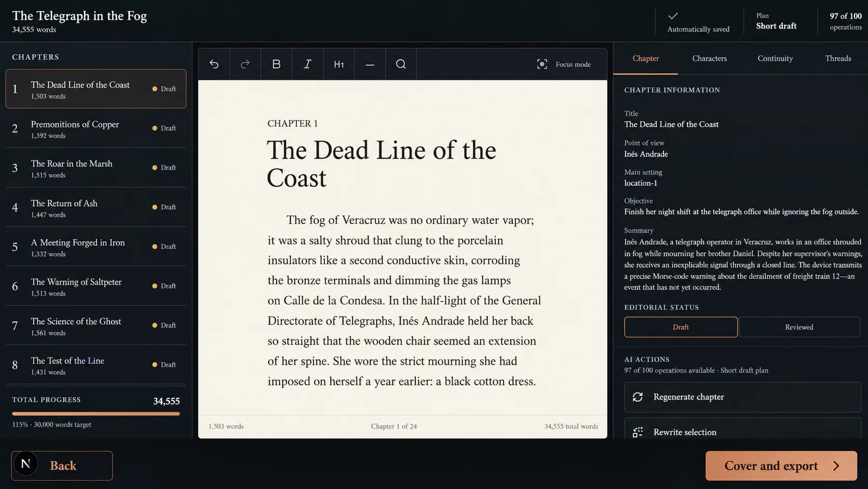
Task: Open the Threads tab
Action: click(838, 58)
